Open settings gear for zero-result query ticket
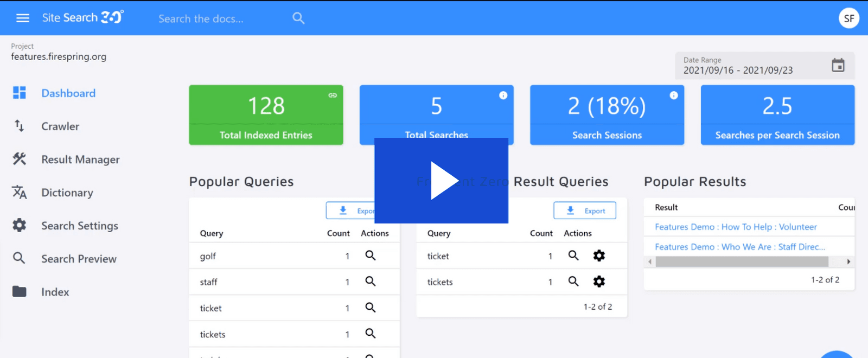The image size is (868, 358). pos(599,255)
